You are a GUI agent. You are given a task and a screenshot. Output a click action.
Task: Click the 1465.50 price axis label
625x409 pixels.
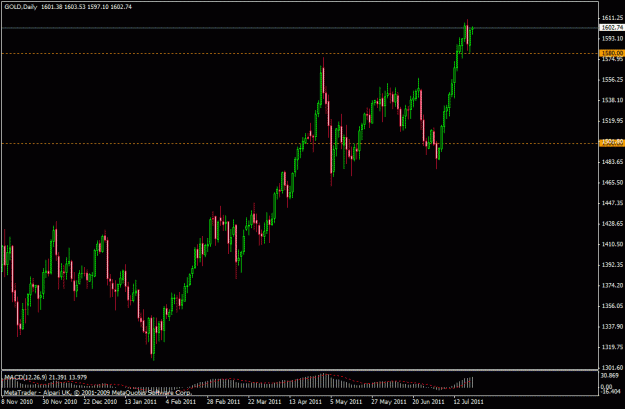[x=613, y=183]
